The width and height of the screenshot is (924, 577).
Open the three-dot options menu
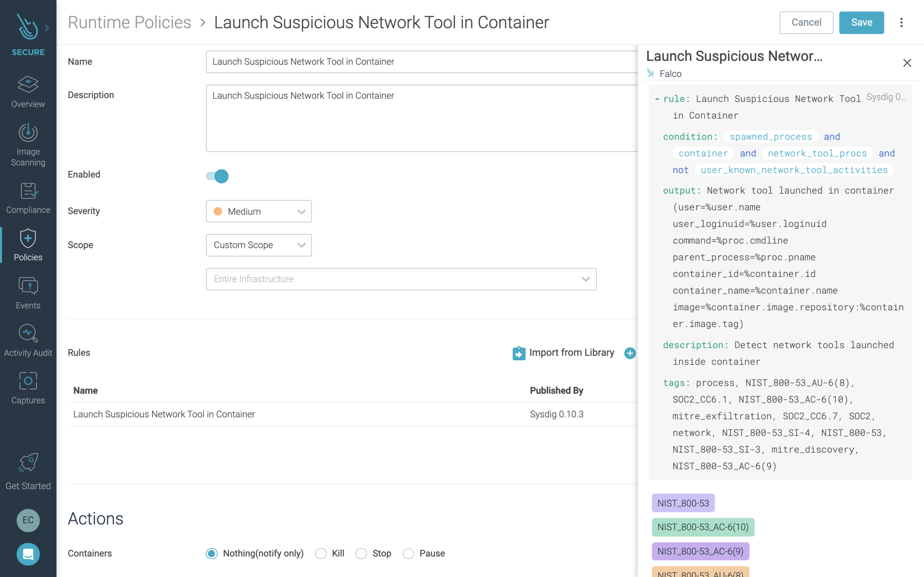point(902,22)
